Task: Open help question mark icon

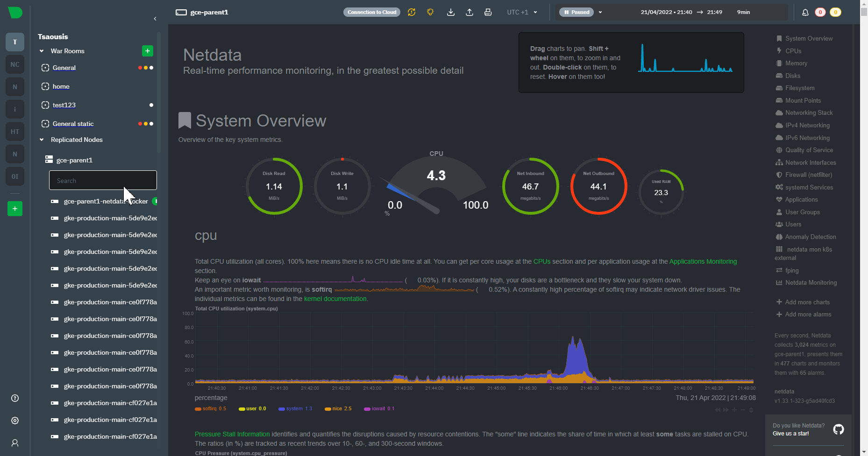Action: (x=15, y=398)
